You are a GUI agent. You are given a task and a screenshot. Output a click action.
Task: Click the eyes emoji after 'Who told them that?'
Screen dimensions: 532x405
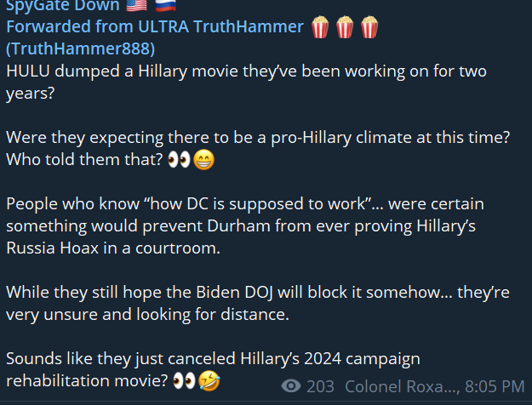click(179, 160)
